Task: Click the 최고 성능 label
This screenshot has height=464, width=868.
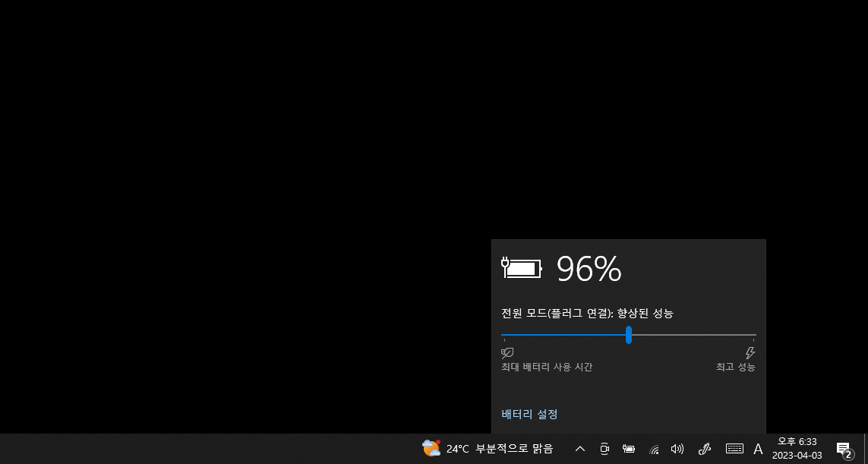Action: [736, 367]
